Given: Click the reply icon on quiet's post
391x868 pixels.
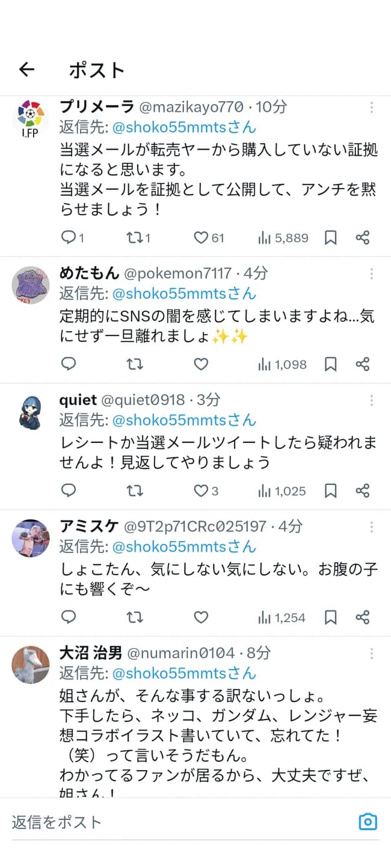Looking at the screenshot, I should (68, 491).
